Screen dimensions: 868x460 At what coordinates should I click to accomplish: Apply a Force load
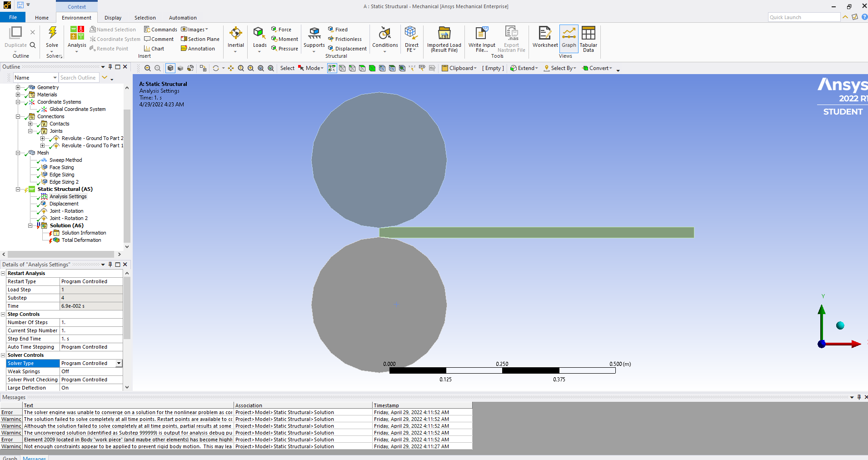pos(281,30)
